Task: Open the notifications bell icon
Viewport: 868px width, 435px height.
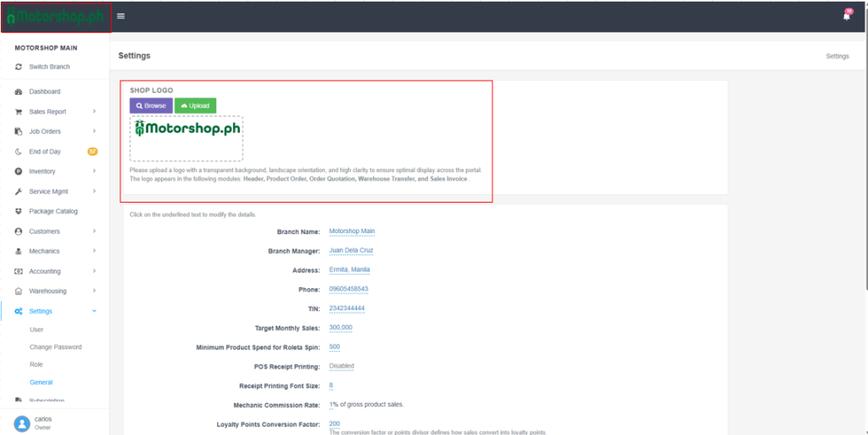Action: [846, 16]
